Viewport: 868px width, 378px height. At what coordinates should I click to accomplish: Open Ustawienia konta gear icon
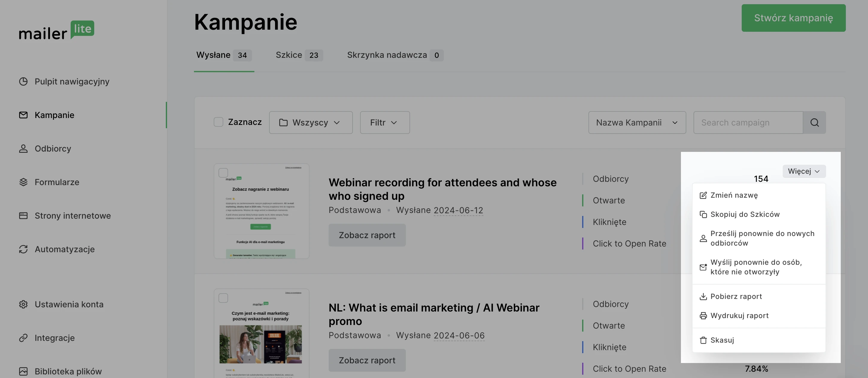(x=23, y=304)
